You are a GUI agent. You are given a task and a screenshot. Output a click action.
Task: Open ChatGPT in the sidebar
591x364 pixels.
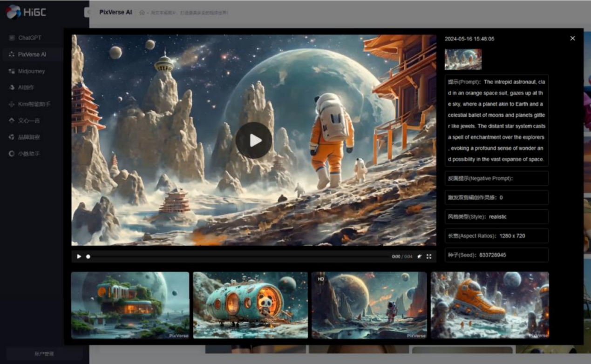coord(29,38)
